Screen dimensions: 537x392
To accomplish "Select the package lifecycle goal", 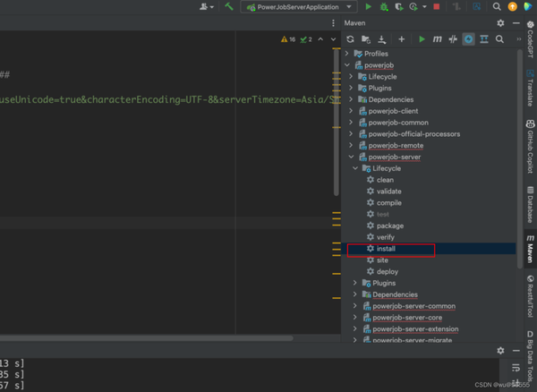I will pos(389,226).
